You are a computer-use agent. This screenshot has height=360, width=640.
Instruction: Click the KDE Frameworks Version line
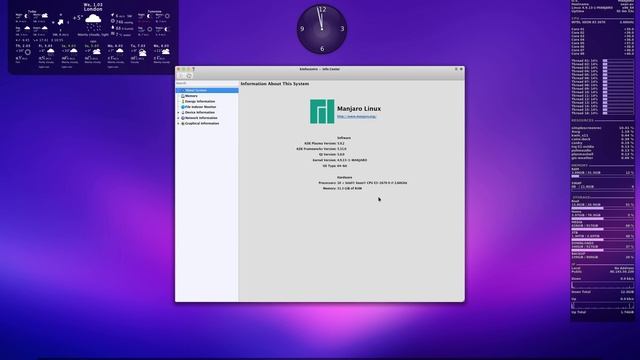(321, 149)
